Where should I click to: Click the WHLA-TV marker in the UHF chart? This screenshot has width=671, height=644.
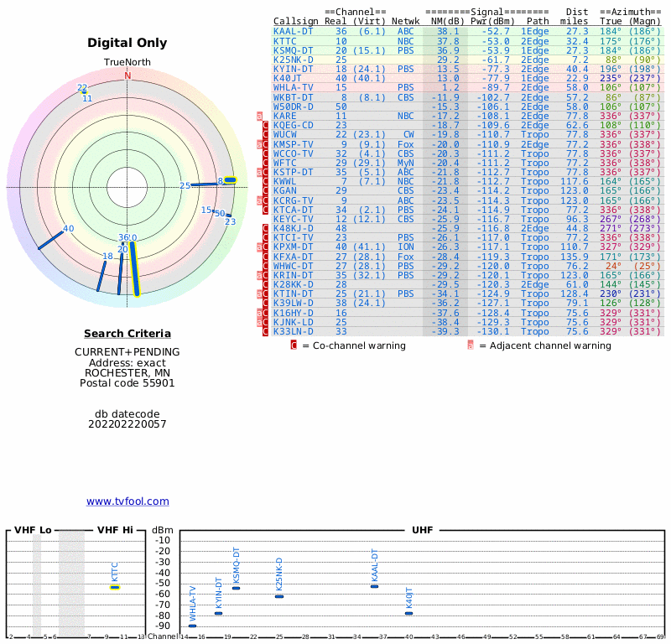click(193, 626)
